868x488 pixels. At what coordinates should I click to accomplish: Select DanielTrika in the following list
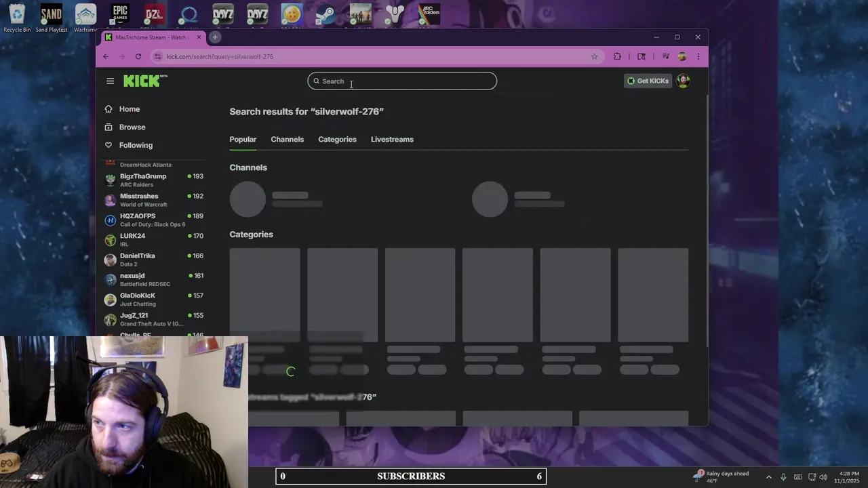pyautogui.click(x=155, y=260)
